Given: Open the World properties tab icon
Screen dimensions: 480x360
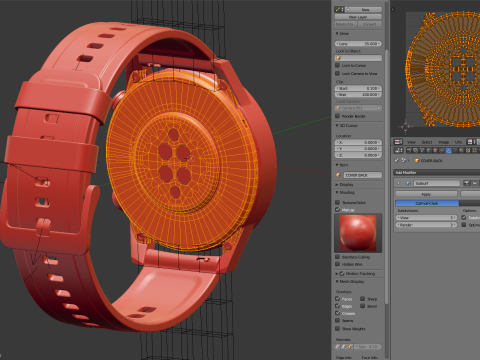Looking at the screenshot, I should pos(429,150).
